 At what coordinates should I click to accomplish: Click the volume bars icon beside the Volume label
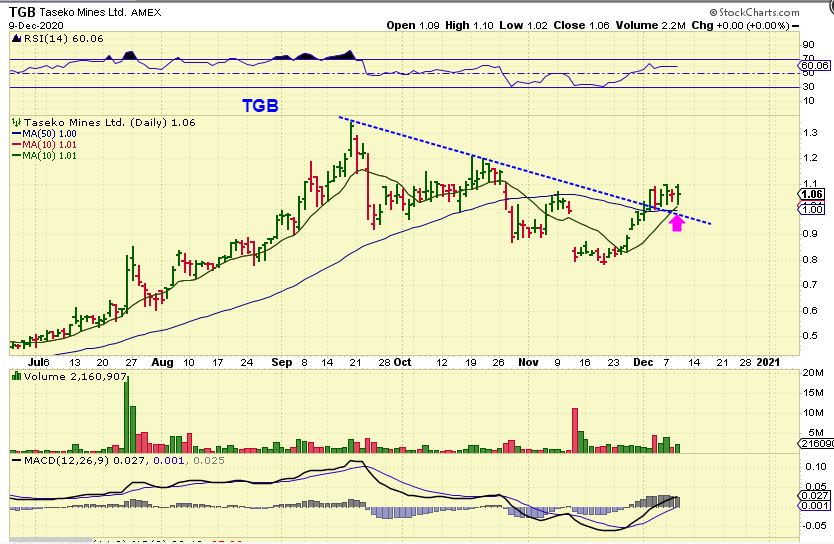tap(16, 376)
